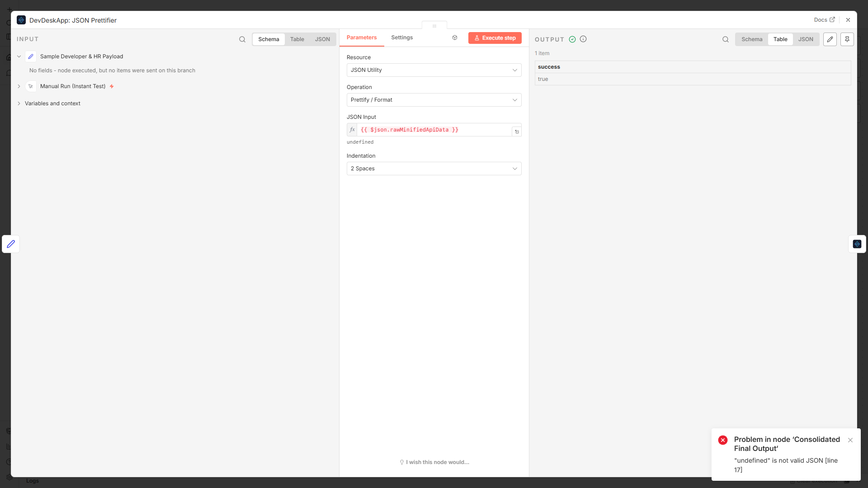Screen dimensions: 868x488
Task: Go to the next node using the right-edge DevDeskApp button
Action: (x=857, y=244)
